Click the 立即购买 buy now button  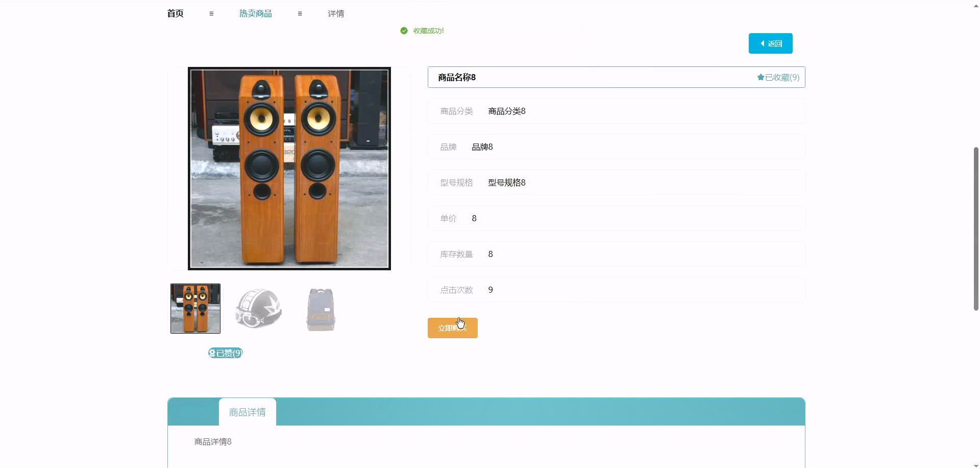453,328
